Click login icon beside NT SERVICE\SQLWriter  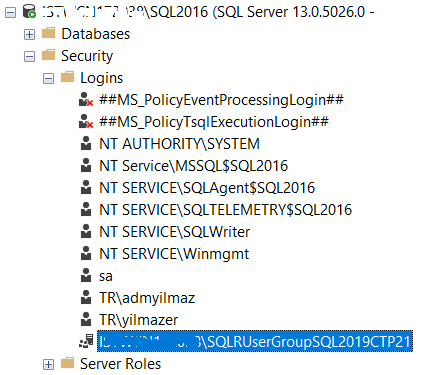(x=86, y=231)
